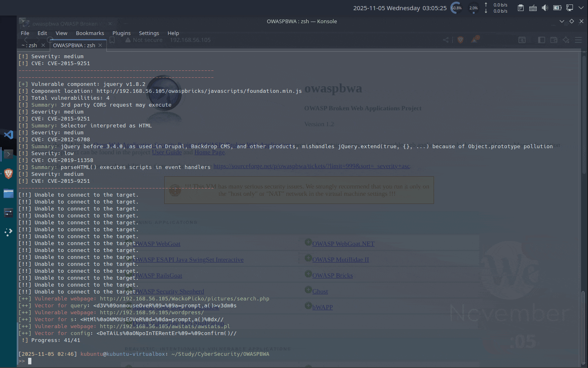Switch to the '~ : zsh' terminal tab

click(29, 45)
